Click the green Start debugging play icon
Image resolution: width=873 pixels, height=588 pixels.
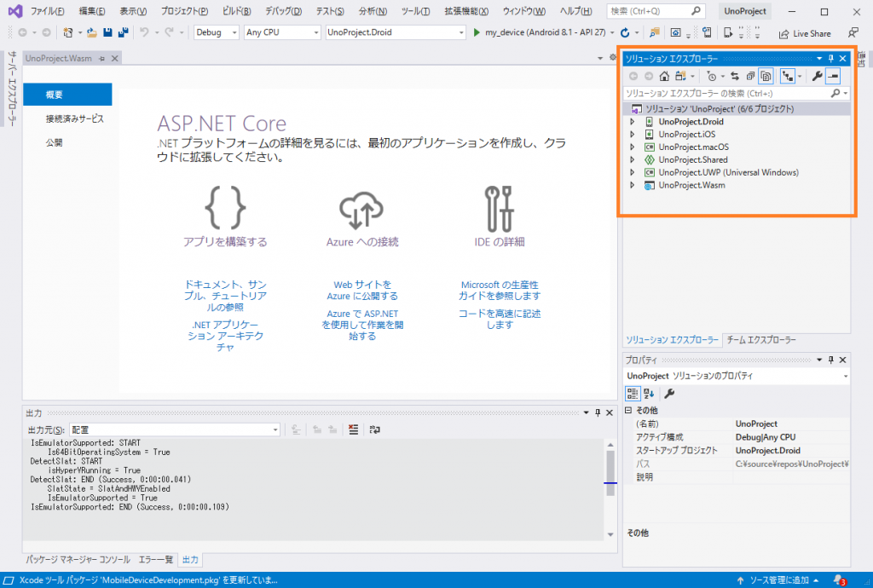pyautogui.click(x=477, y=32)
